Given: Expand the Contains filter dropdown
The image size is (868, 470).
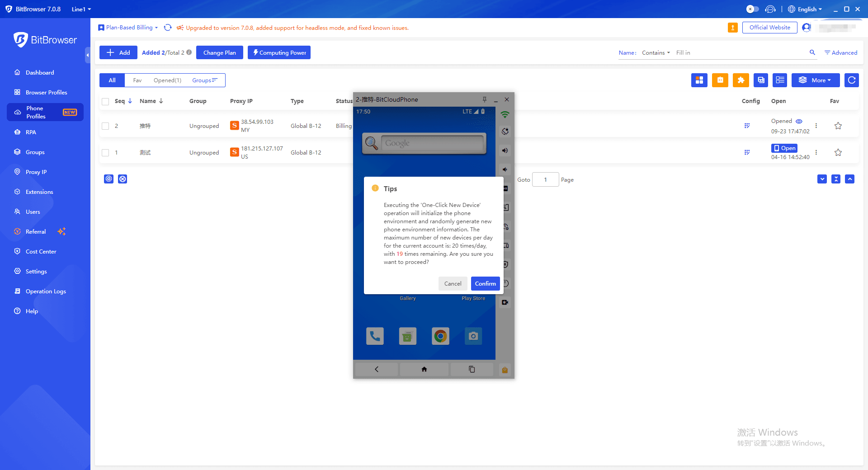Looking at the screenshot, I should pyautogui.click(x=656, y=53).
